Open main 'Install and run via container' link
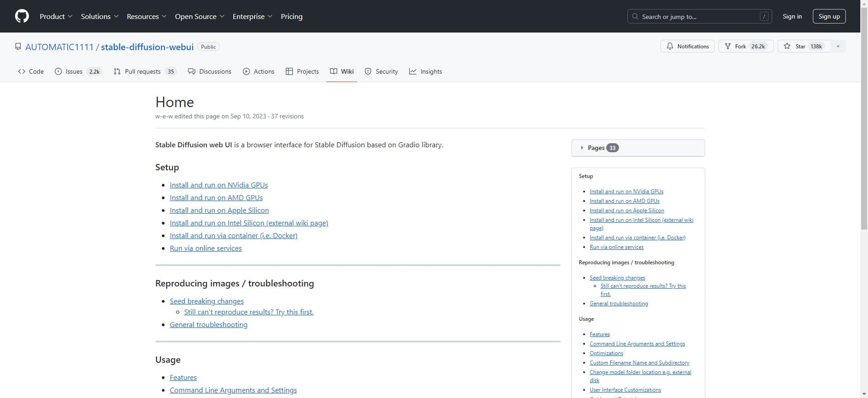The height and width of the screenshot is (398, 868). tap(234, 235)
